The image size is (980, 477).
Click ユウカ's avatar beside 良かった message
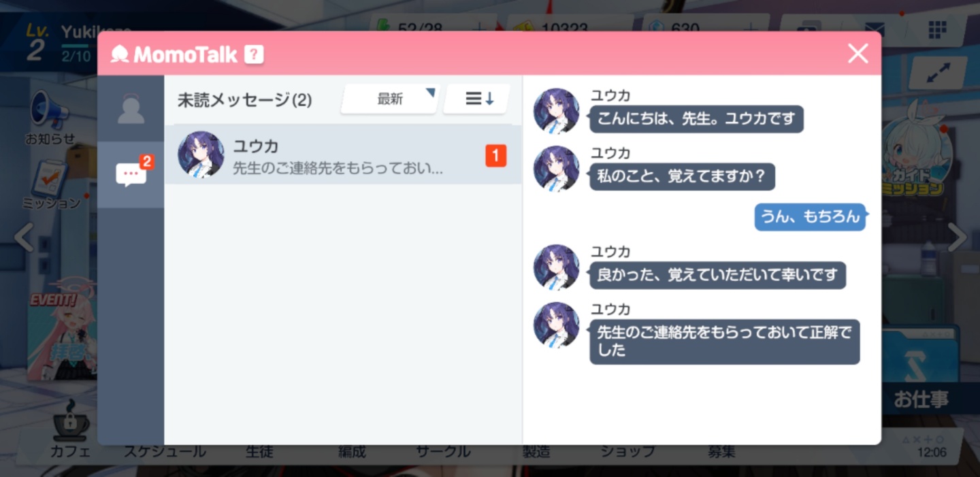556,267
